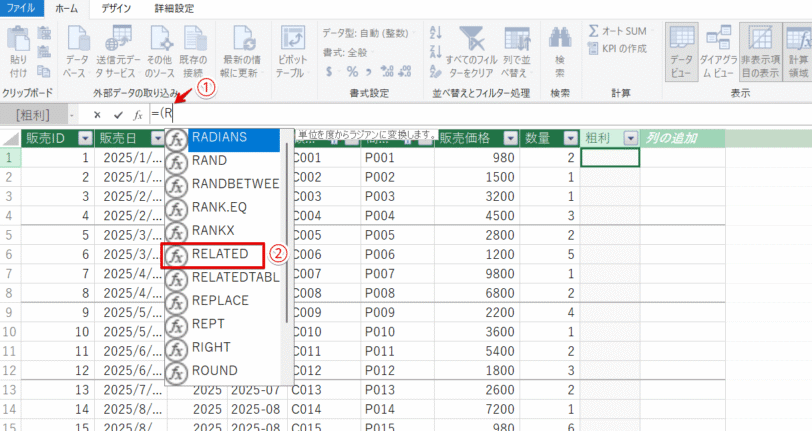Switch to Data View (データビュー)
This screenshot has width=812, height=431.
click(680, 52)
